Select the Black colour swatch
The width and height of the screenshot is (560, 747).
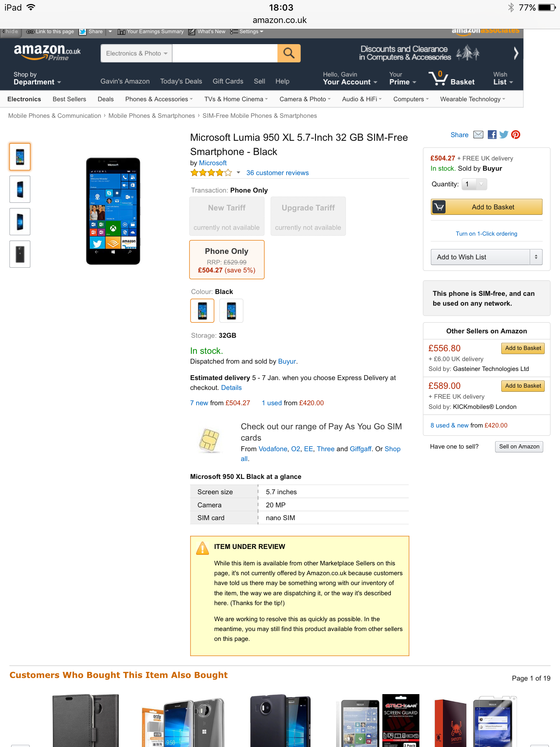click(202, 311)
